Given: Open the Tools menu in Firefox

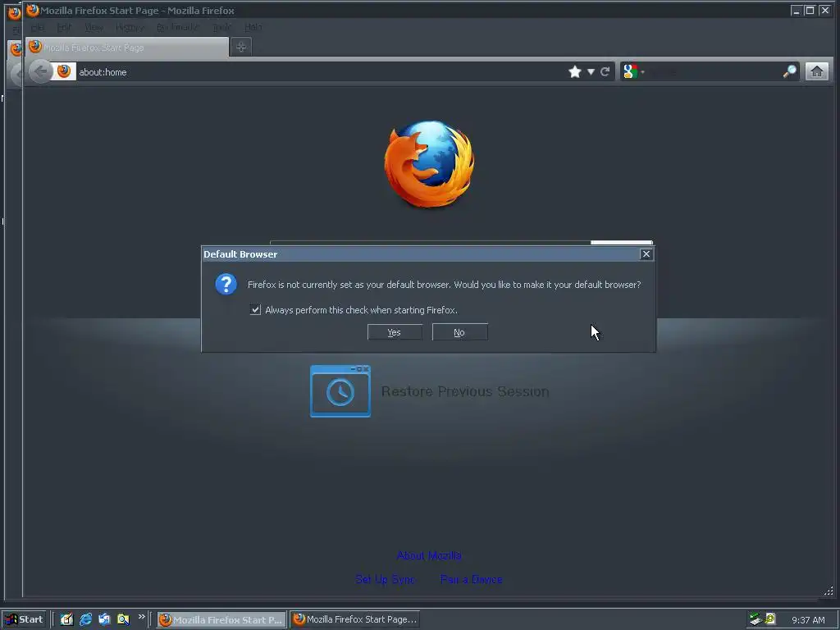Looking at the screenshot, I should (x=221, y=27).
